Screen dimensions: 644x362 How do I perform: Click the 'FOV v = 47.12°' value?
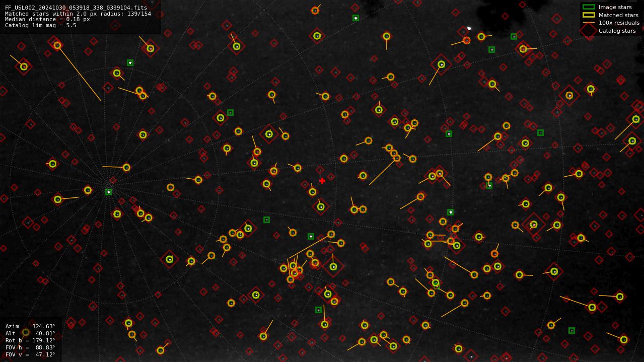pos(30,354)
